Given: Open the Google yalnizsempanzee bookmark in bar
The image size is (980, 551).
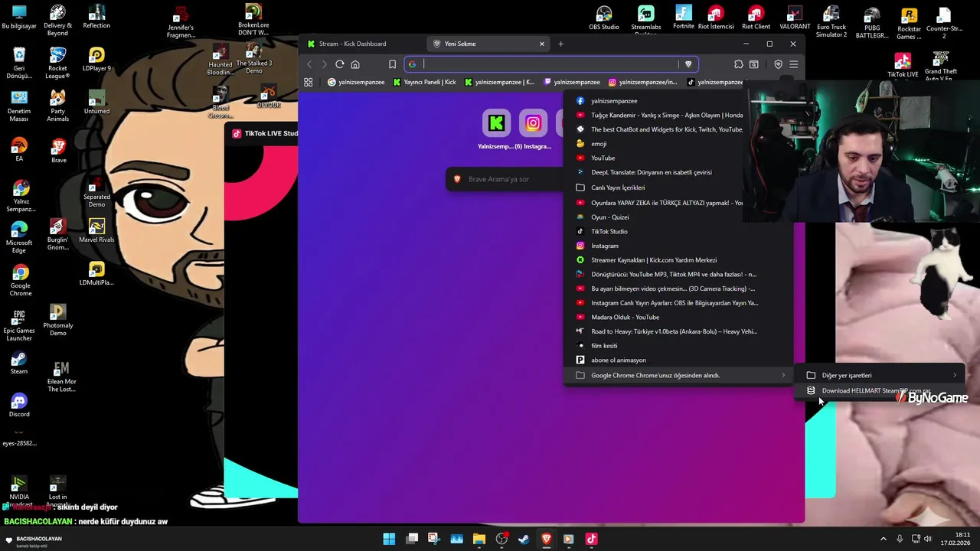Looking at the screenshot, I should [x=356, y=82].
